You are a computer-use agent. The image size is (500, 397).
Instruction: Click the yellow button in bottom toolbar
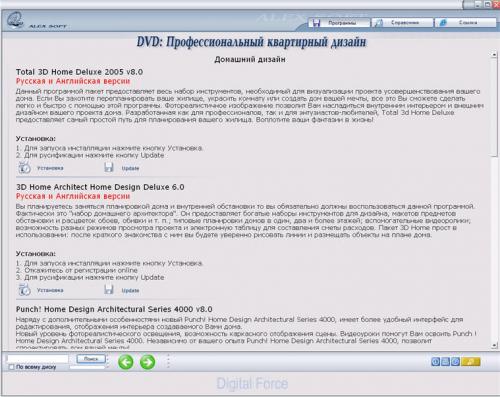click(x=471, y=362)
